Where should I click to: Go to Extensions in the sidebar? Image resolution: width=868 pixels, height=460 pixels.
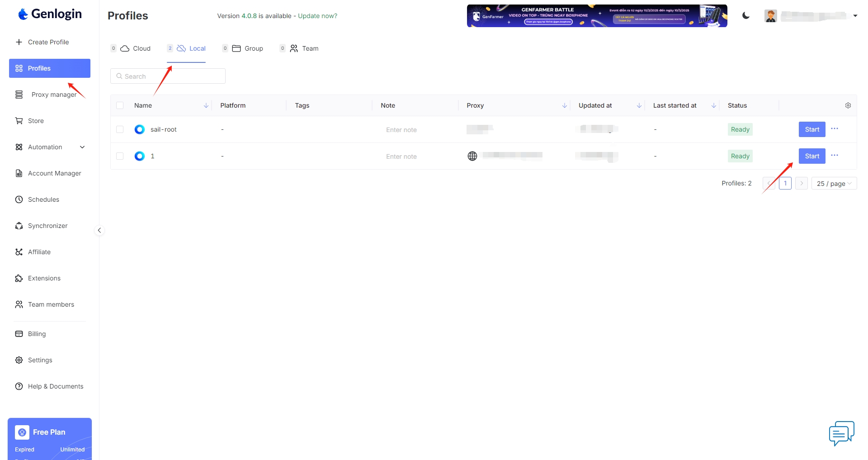point(44,278)
